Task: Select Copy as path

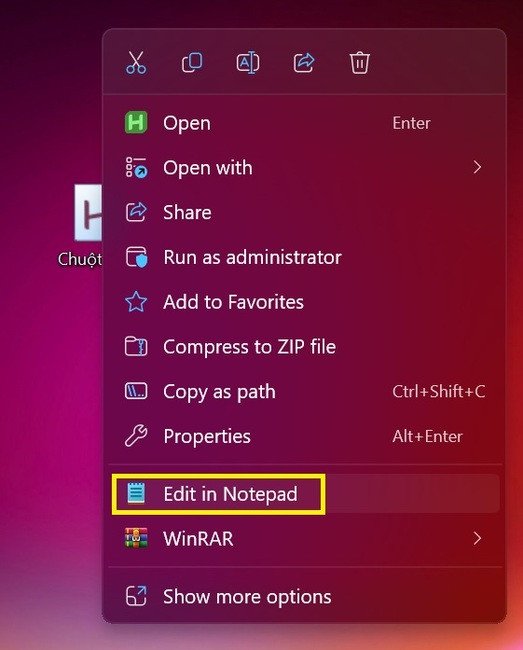Action: [305, 391]
